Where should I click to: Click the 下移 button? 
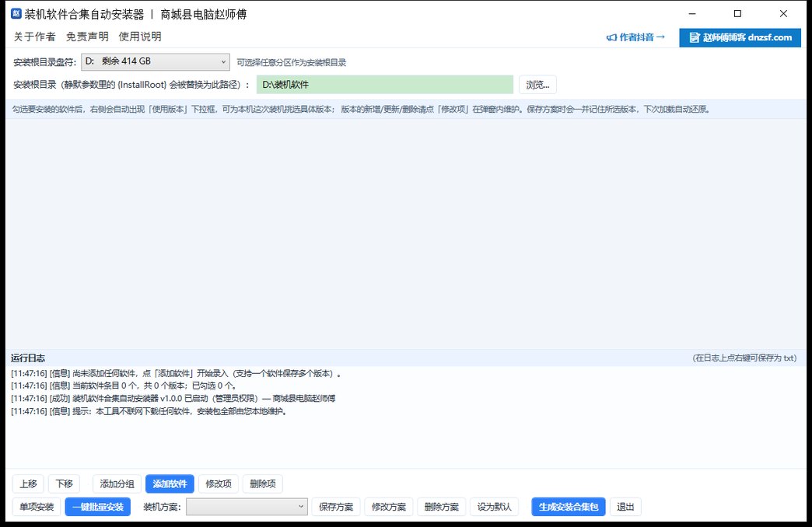pyautogui.click(x=65, y=484)
